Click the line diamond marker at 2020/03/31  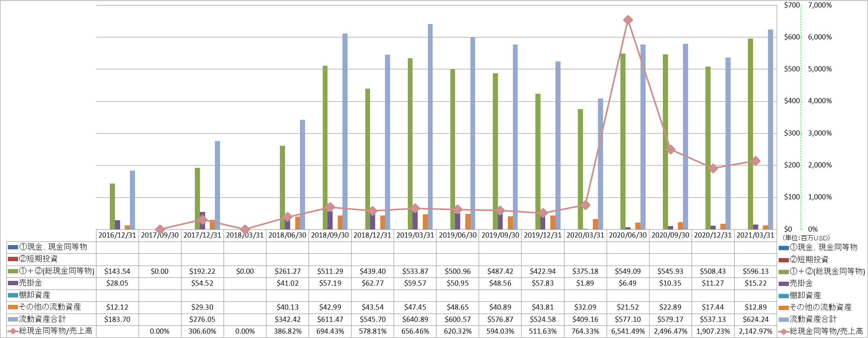coord(585,205)
